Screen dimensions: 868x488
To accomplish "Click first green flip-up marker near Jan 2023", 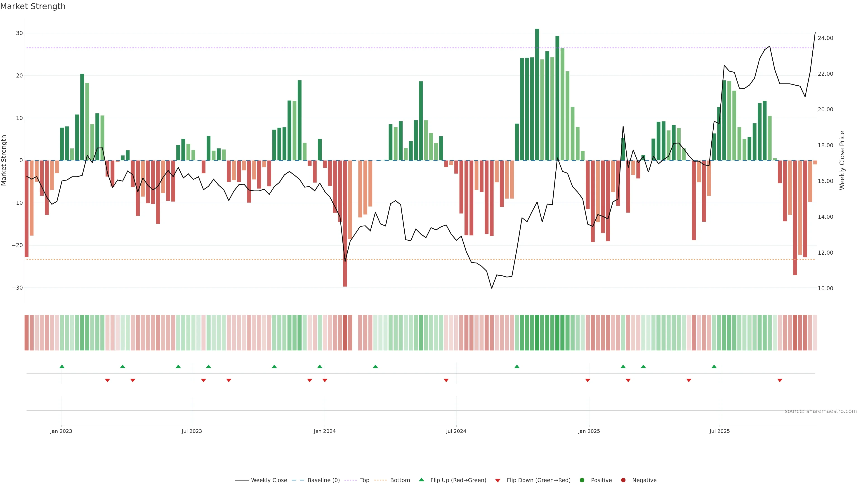I will coord(62,366).
